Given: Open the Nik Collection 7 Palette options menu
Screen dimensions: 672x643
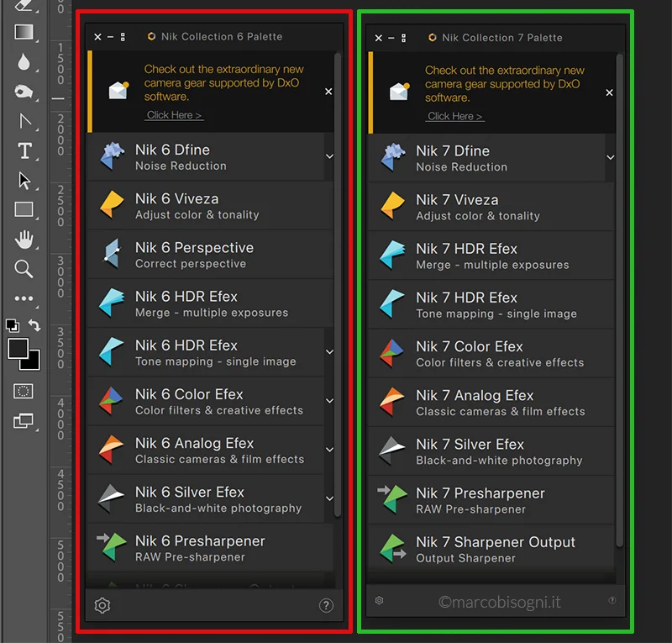Looking at the screenshot, I should click(x=404, y=38).
